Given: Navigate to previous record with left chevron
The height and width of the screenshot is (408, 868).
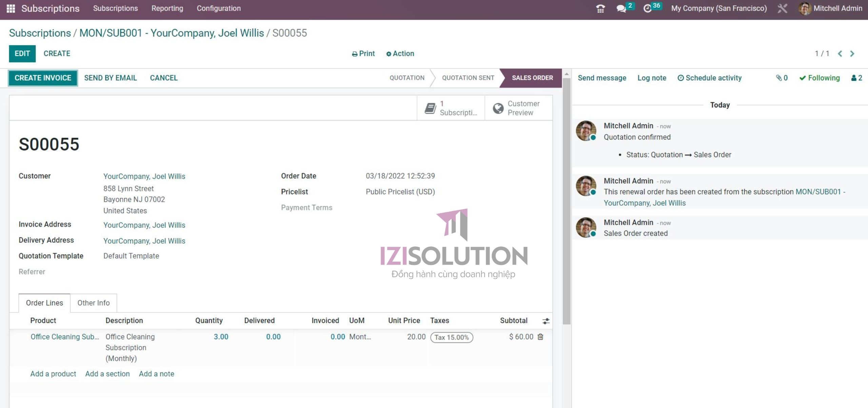Looking at the screenshot, I should [840, 53].
